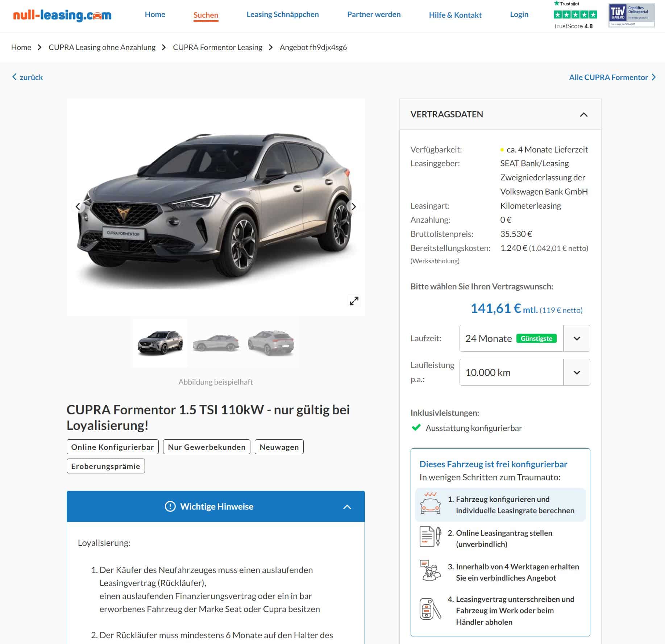Show the next car image arrow
Image resolution: width=665 pixels, height=644 pixels.
point(354,206)
